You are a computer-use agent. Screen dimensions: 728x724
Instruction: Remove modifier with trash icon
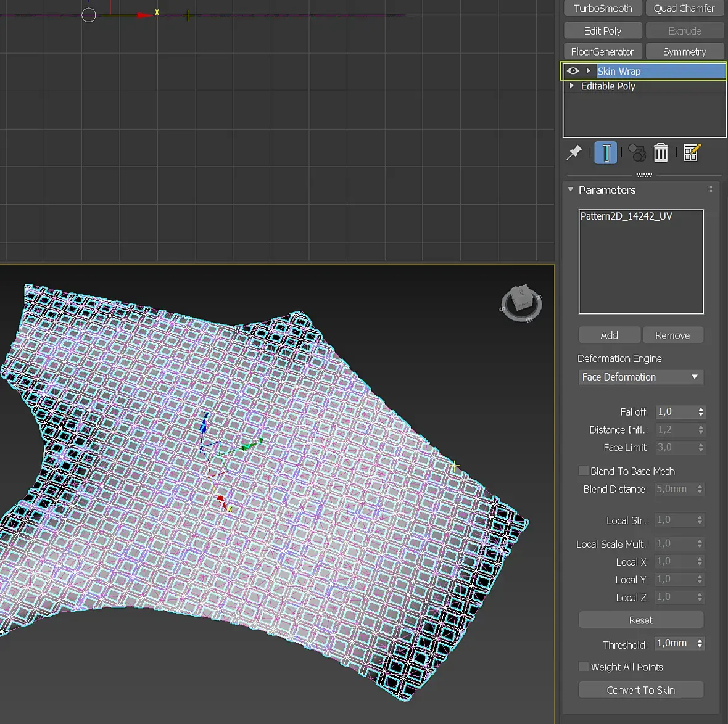[661, 152]
